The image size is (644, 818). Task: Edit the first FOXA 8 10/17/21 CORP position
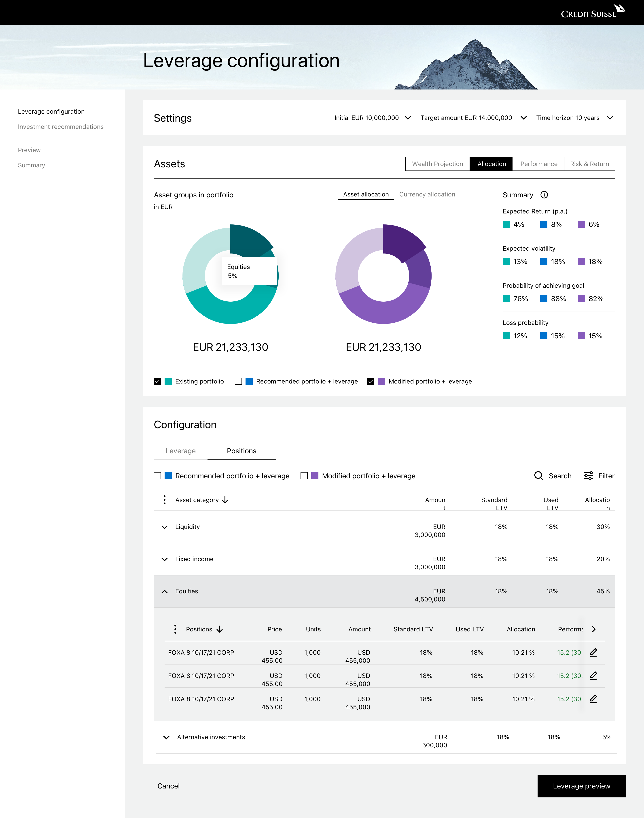(593, 652)
